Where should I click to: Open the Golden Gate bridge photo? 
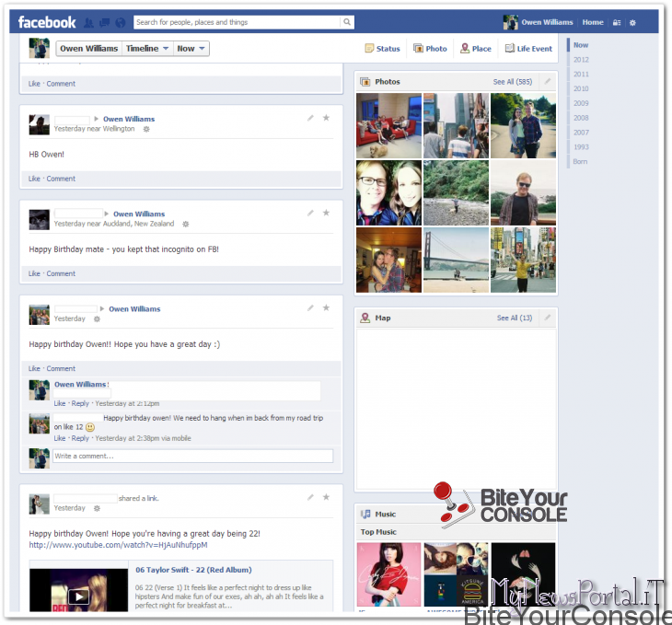click(x=456, y=260)
